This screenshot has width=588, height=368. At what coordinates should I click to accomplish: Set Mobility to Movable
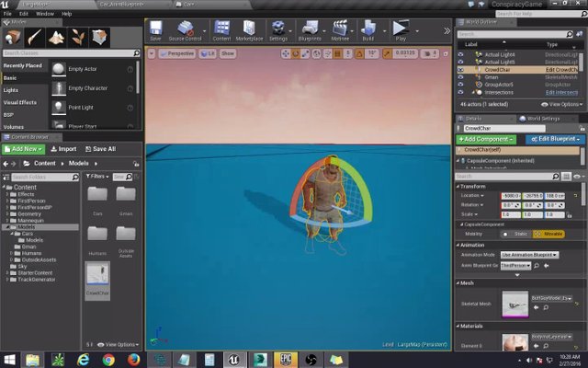click(x=548, y=234)
